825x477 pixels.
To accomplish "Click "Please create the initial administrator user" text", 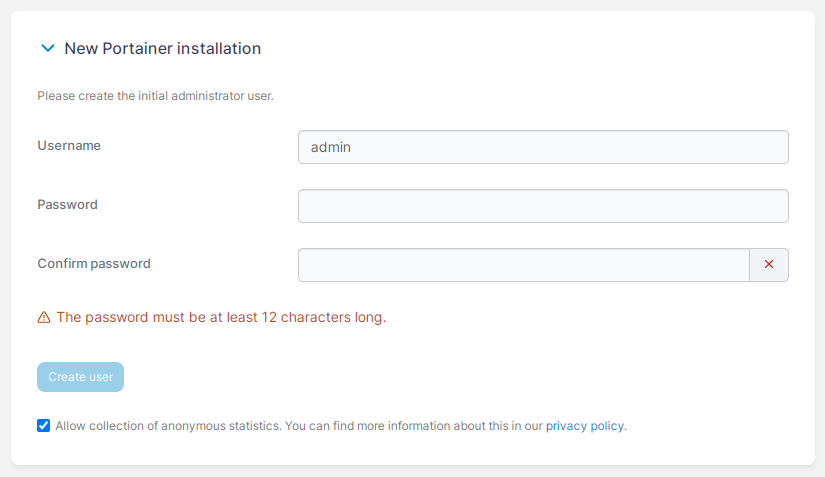I will coord(155,97).
